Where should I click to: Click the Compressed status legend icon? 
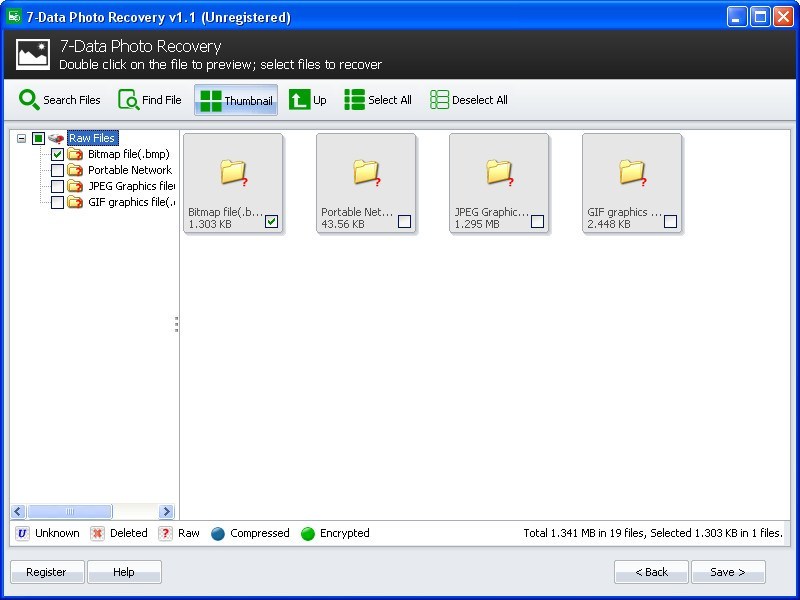pyautogui.click(x=217, y=533)
